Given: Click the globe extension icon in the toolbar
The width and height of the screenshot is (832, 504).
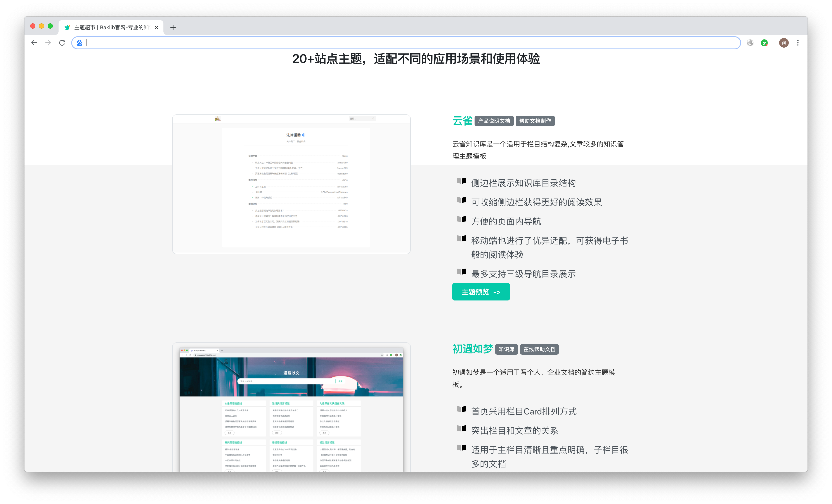Looking at the screenshot, I should 750,43.
